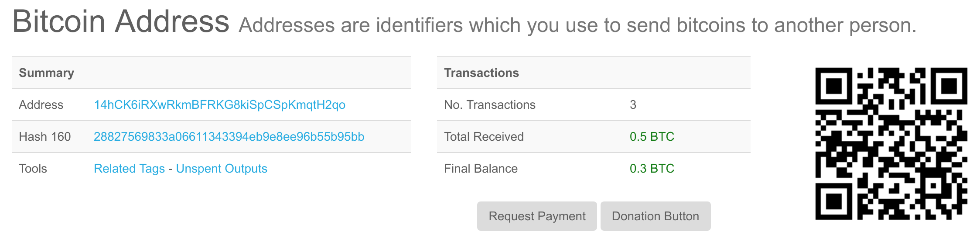Click the 0.5 BTC total received amount
Image resolution: width=980 pixels, height=236 pixels.
pyautogui.click(x=652, y=137)
